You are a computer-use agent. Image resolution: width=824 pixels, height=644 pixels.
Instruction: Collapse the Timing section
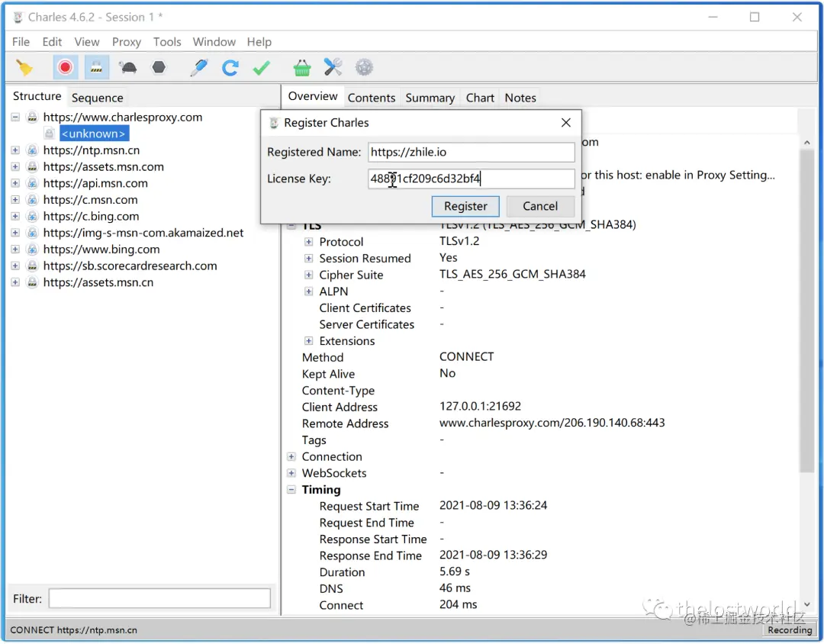click(x=291, y=489)
